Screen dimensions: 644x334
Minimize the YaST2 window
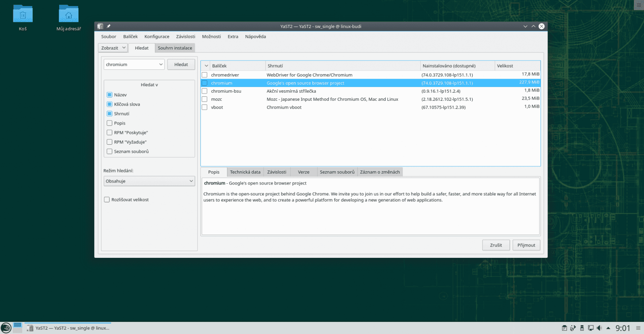click(x=525, y=26)
